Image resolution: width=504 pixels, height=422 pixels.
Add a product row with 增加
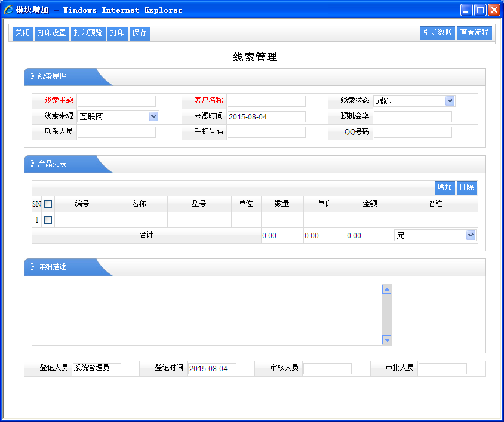click(444, 188)
